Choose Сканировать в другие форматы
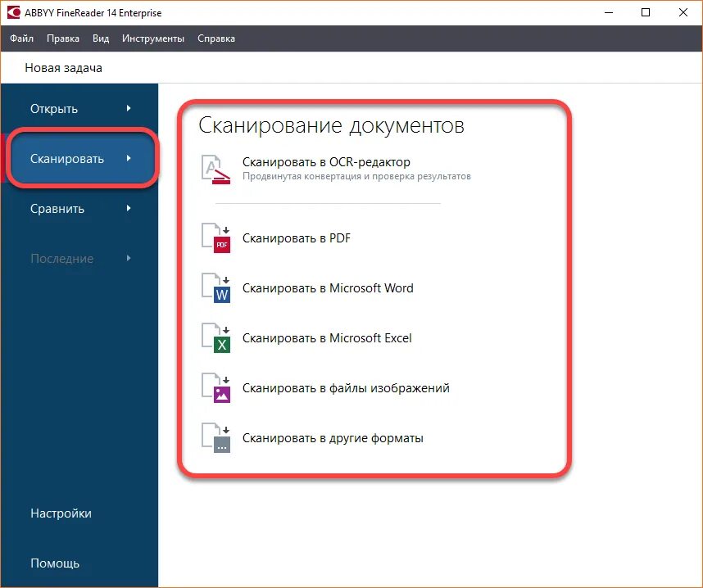 (333, 438)
